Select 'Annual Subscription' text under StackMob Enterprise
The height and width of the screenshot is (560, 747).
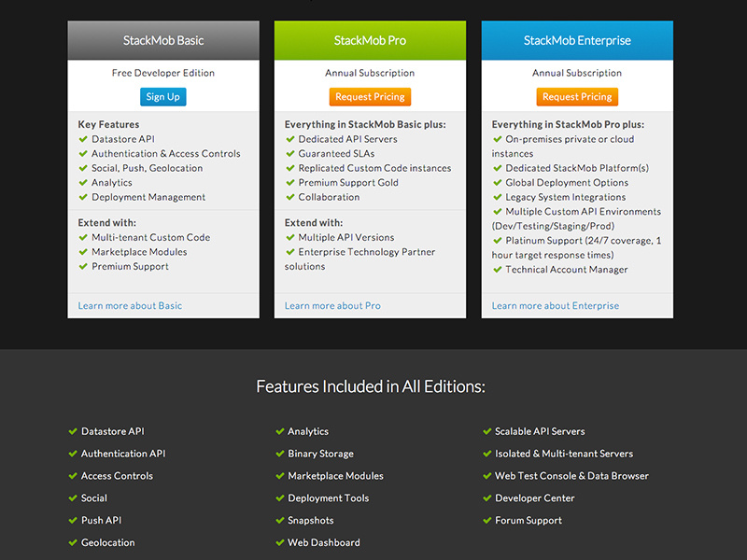[x=577, y=73]
